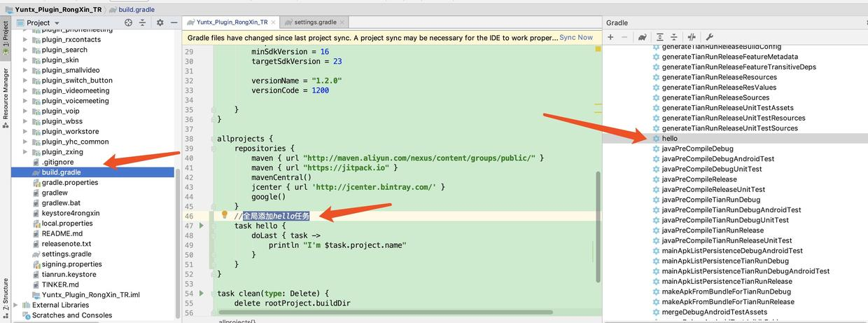Open Gradle settings wrench icon

coord(708,37)
